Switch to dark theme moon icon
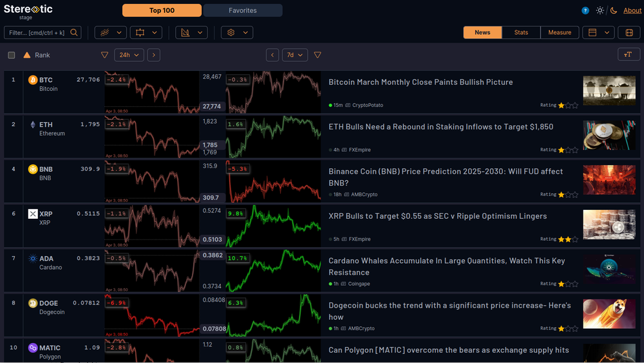The height and width of the screenshot is (363, 644). (614, 11)
